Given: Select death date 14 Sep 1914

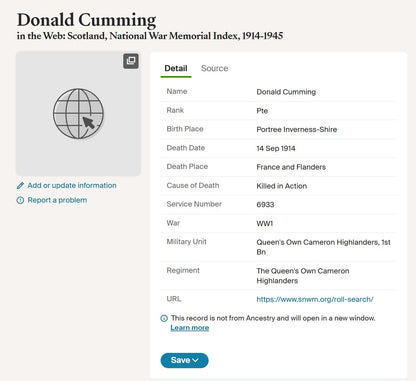Looking at the screenshot, I should (x=276, y=148).
